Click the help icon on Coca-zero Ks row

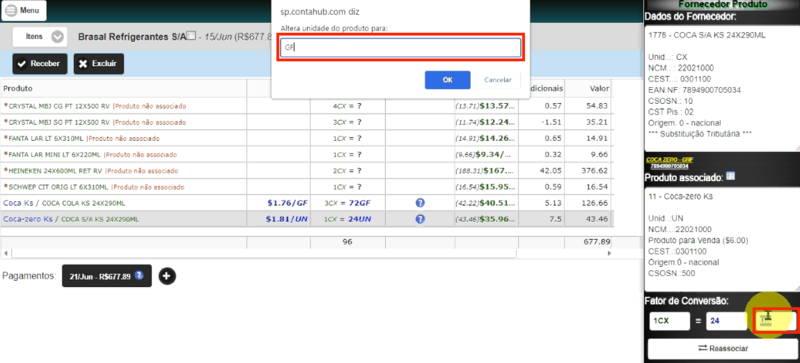420,219
